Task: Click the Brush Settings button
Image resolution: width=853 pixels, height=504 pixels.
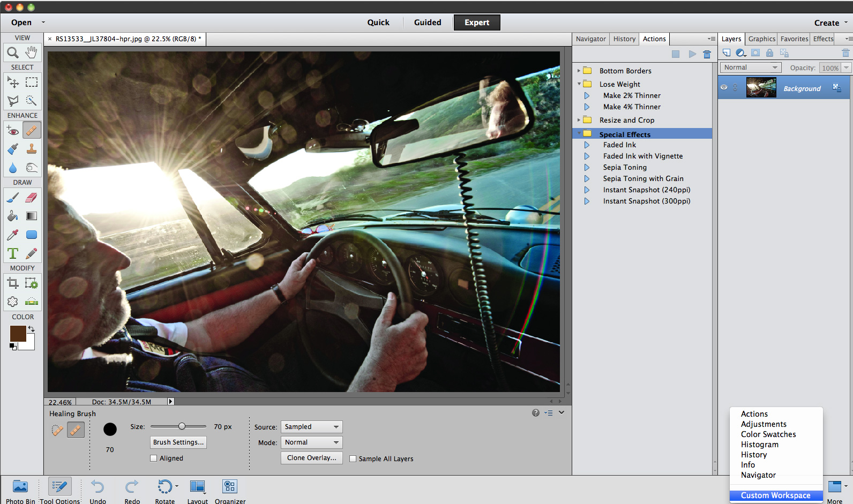Action: [178, 442]
